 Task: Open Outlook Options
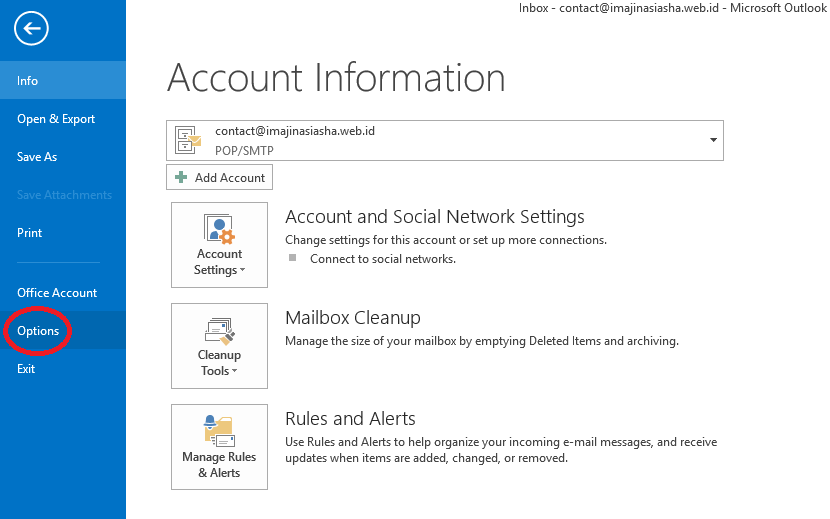click(x=63, y=330)
